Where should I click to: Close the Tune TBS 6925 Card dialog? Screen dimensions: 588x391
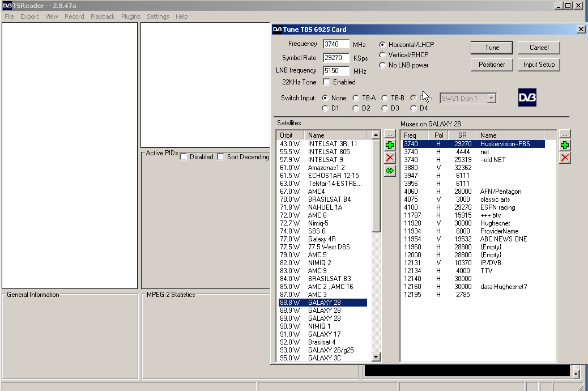click(x=581, y=29)
